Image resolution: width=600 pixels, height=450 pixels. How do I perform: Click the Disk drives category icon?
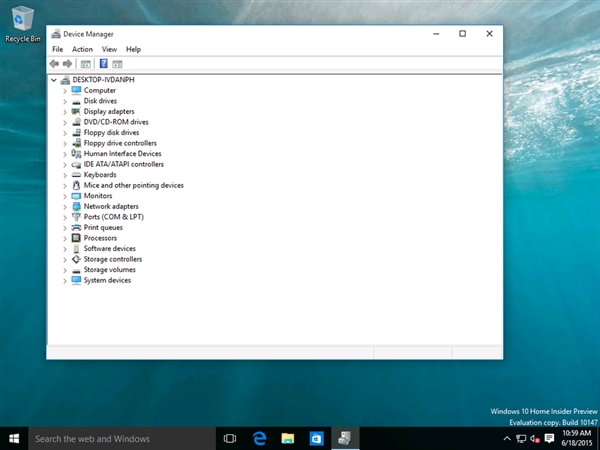point(77,101)
